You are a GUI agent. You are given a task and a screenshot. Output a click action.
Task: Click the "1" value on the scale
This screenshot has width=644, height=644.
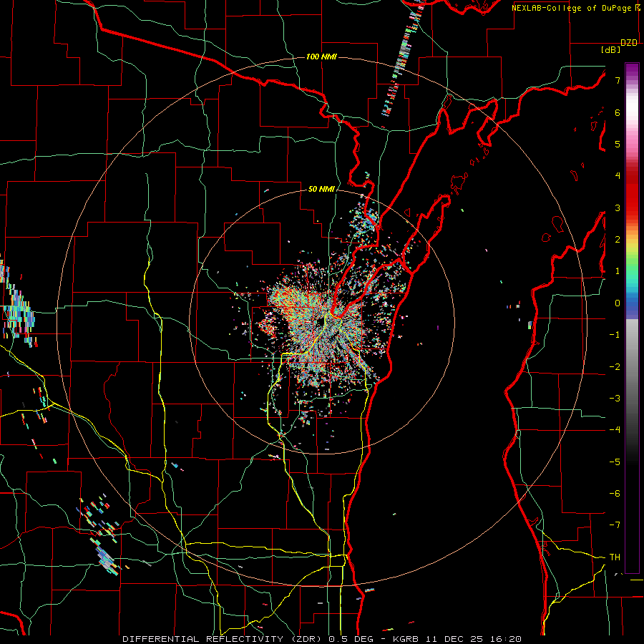(x=618, y=271)
